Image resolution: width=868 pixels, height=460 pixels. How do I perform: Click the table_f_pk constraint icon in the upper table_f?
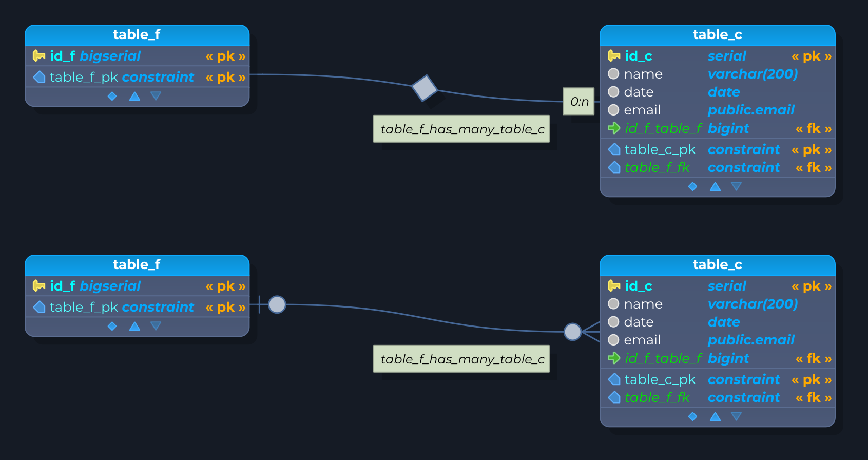39,77
